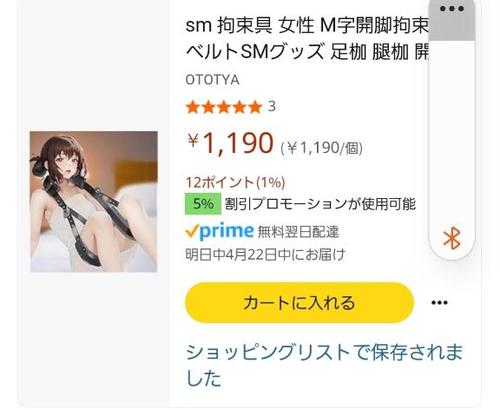Open the ショッピングリストで保存されました link
500x410 pixels.
(x=324, y=366)
